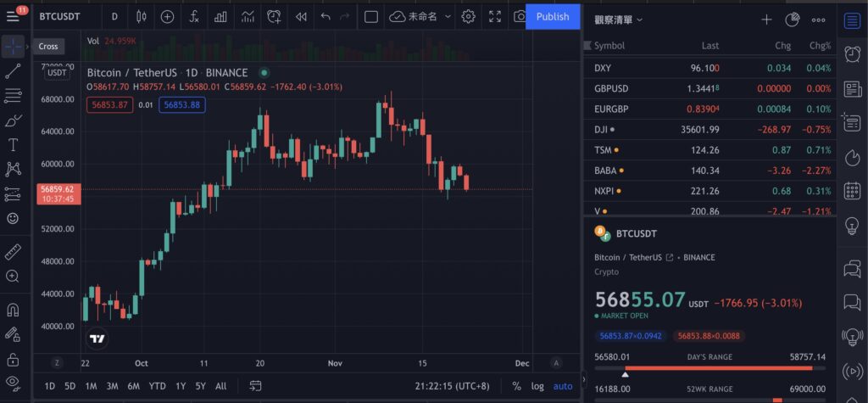Toggle percent scale
The height and width of the screenshot is (403, 868).
click(x=516, y=386)
